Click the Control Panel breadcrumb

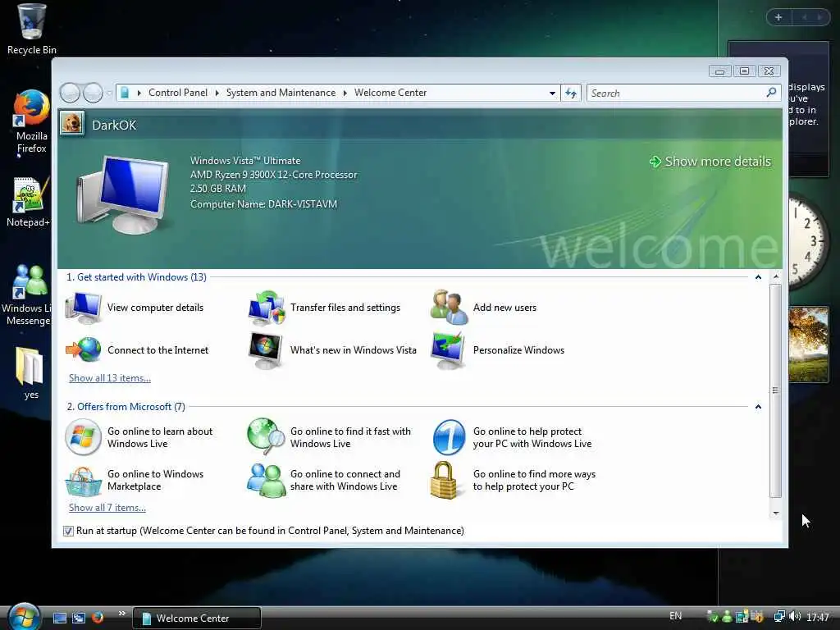point(178,93)
